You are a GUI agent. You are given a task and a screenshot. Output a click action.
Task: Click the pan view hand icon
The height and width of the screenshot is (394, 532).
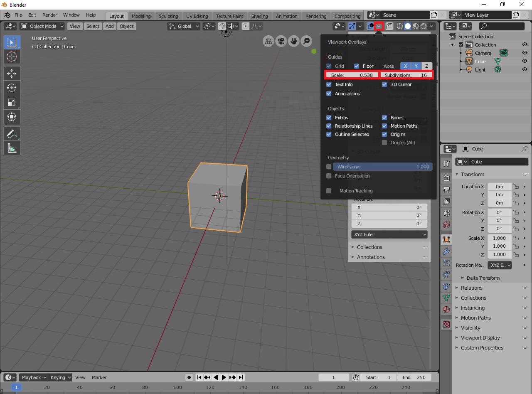[x=294, y=41]
